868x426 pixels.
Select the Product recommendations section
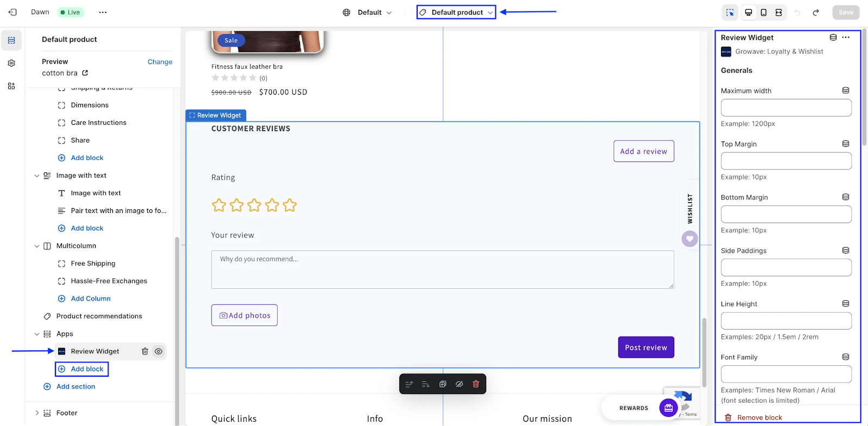tap(99, 316)
